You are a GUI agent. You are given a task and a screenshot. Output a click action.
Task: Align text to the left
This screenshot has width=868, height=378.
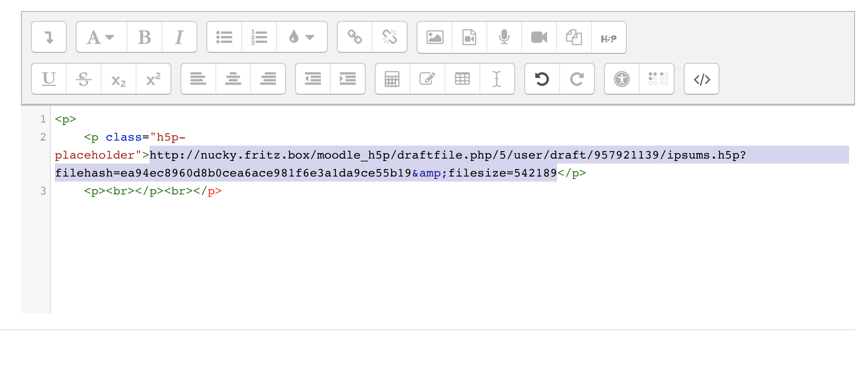click(198, 79)
